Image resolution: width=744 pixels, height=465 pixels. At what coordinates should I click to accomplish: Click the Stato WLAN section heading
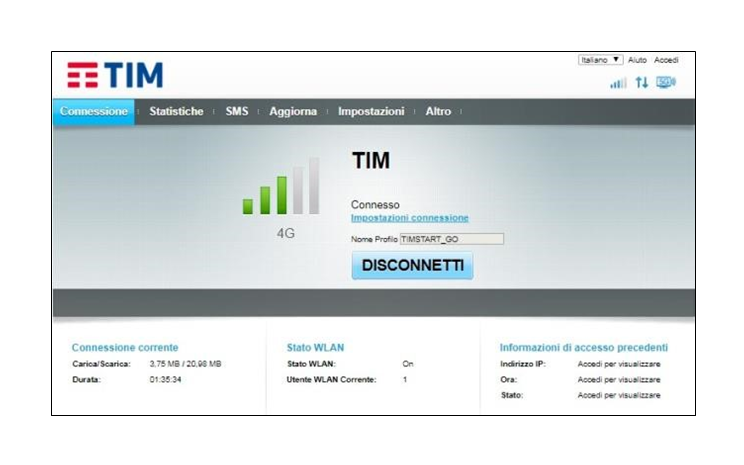click(315, 347)
